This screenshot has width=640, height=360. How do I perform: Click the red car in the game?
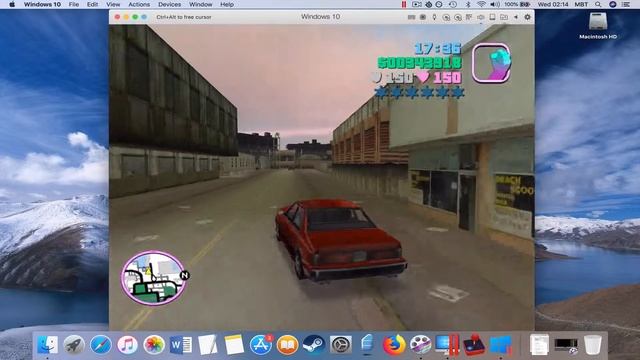[x=340, y=239]
